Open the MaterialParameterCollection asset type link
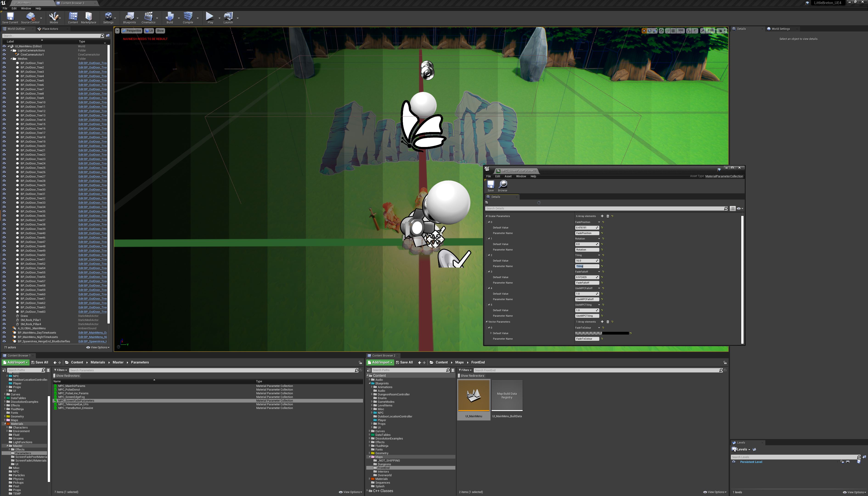Image resolution: width=868 pixels, height=496 pixels. click(x=724, y=176)
